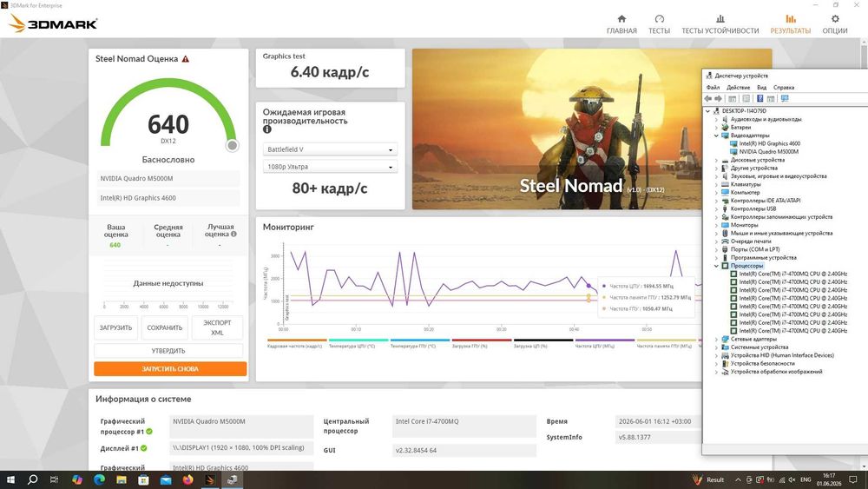Screen dimensions: 868x489
Task: Click the warning icon next to Steel Nomad Оценка
Action: [x=186, y=59]
